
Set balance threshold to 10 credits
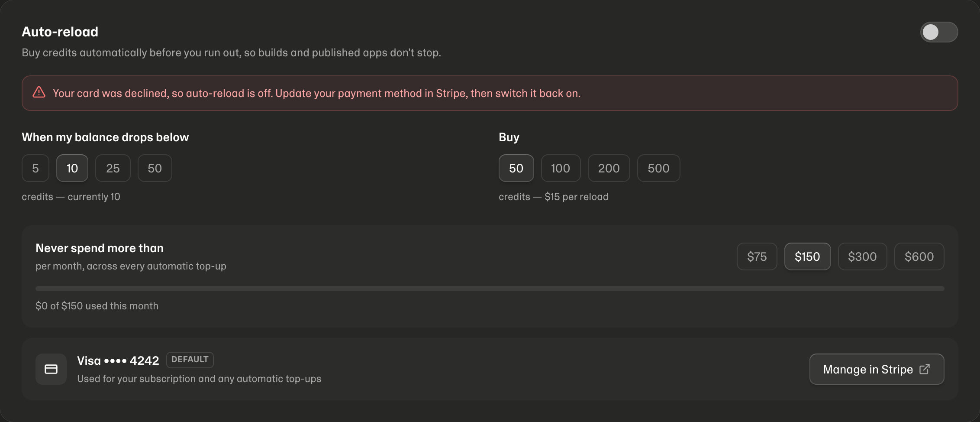coord(72,168)
